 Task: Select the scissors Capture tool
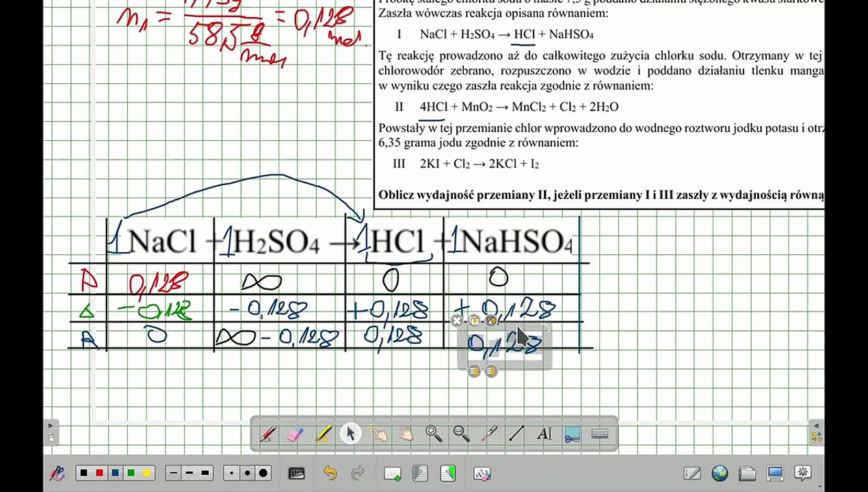tap(573, 434)
